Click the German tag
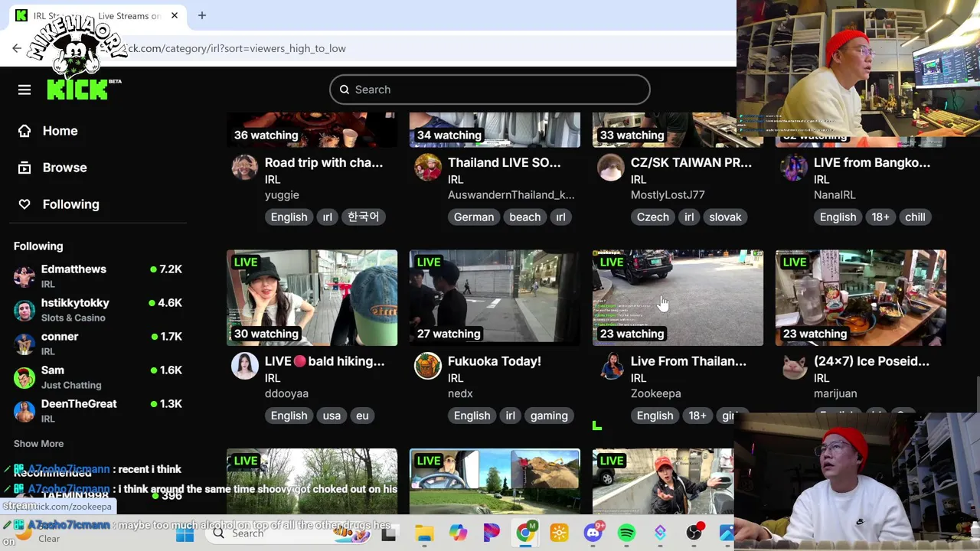Screen dimensions: 980x551 (474, 217)
